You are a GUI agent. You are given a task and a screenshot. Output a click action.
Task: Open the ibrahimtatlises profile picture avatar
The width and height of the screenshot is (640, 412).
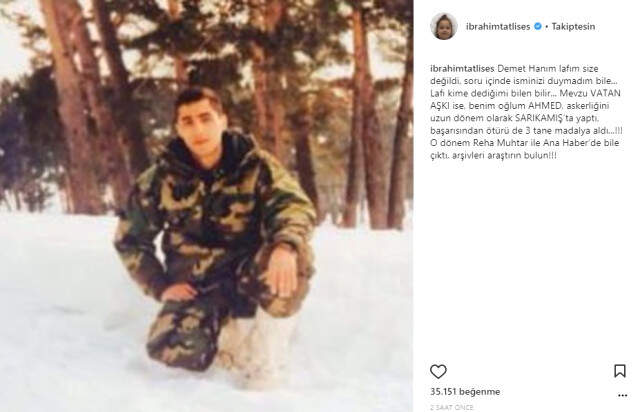pos(444,27)
